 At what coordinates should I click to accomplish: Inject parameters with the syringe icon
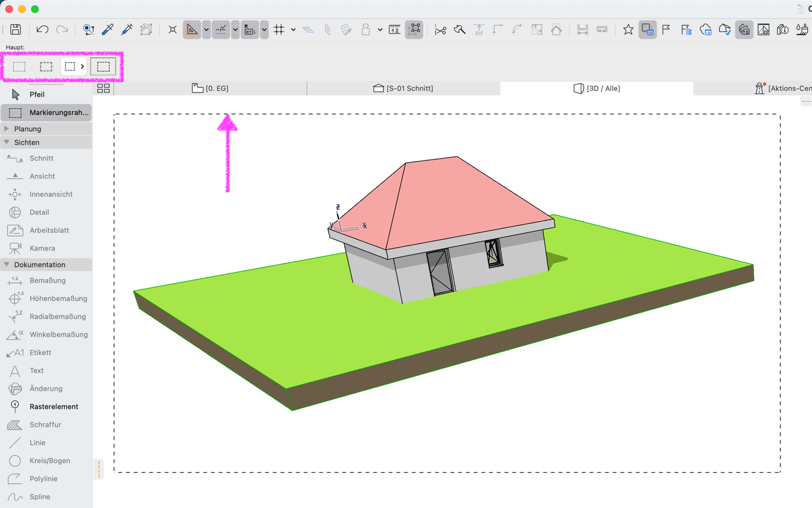tap(126, 29)
